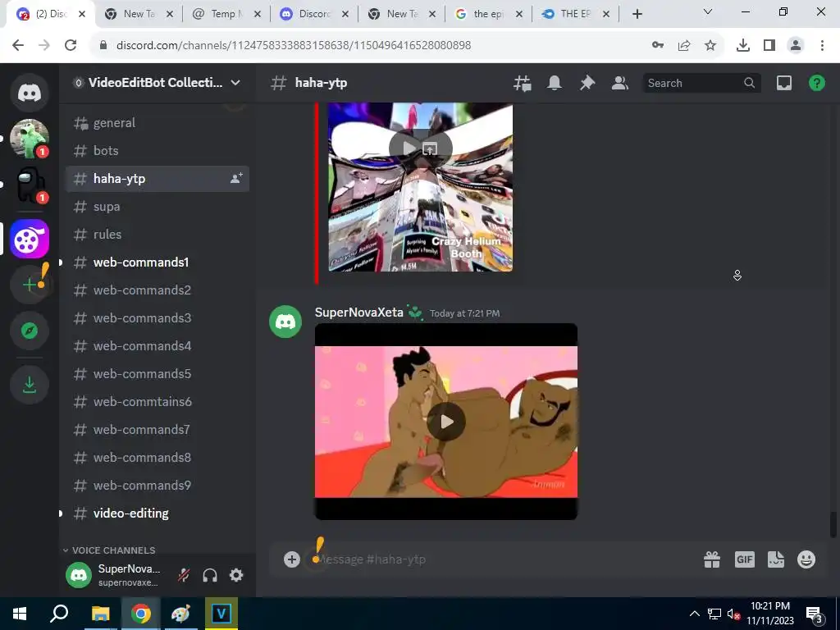The height and width of the screenshot is (630, 840).
Task: Click Create Invite icon on haha-ytp channel
Action: (236, 178)
